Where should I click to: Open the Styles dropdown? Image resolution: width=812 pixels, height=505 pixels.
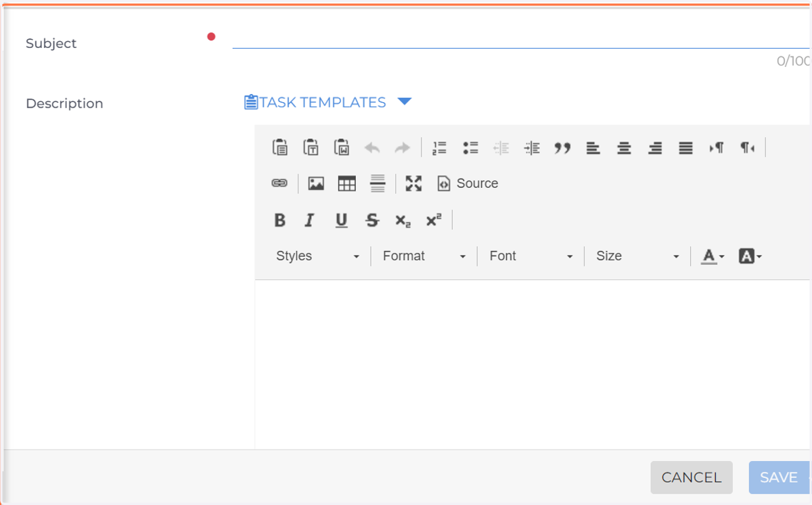point(317,256)
